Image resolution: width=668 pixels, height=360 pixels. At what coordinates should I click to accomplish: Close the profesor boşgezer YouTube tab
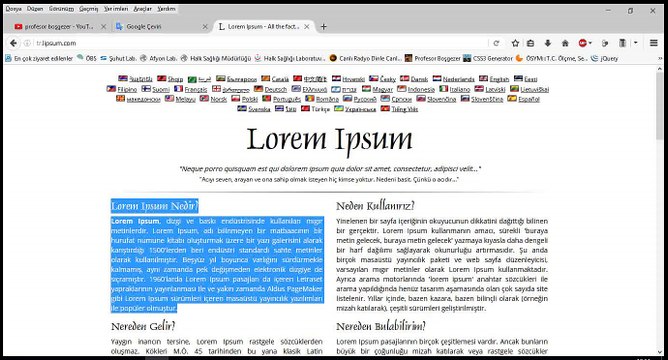coord(104,26)
